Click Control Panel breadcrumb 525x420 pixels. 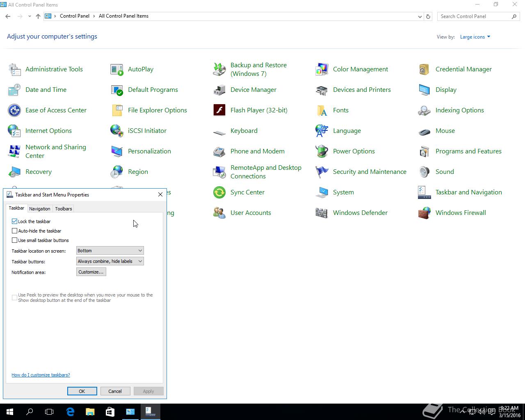[x=74, y=16]
